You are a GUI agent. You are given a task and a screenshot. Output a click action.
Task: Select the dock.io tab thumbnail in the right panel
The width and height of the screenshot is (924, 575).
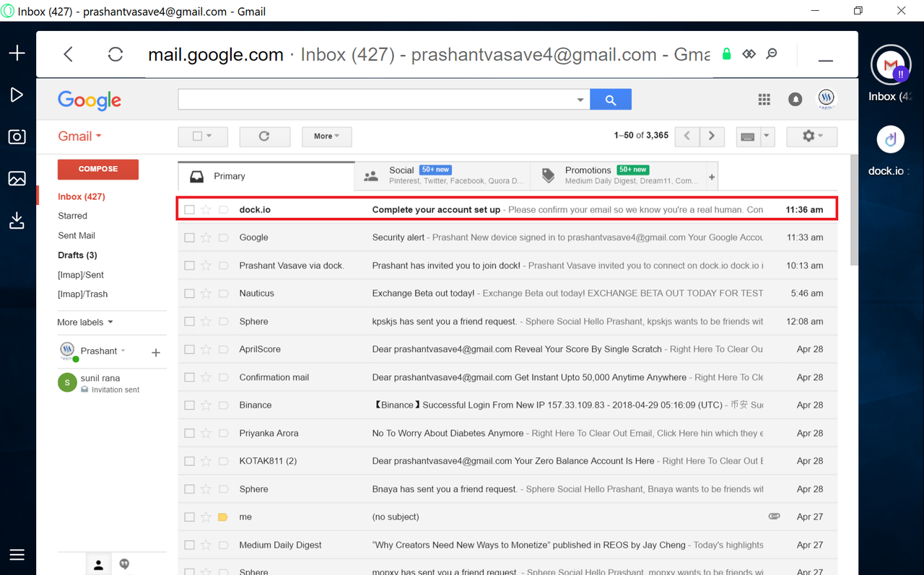pos(891,139)
